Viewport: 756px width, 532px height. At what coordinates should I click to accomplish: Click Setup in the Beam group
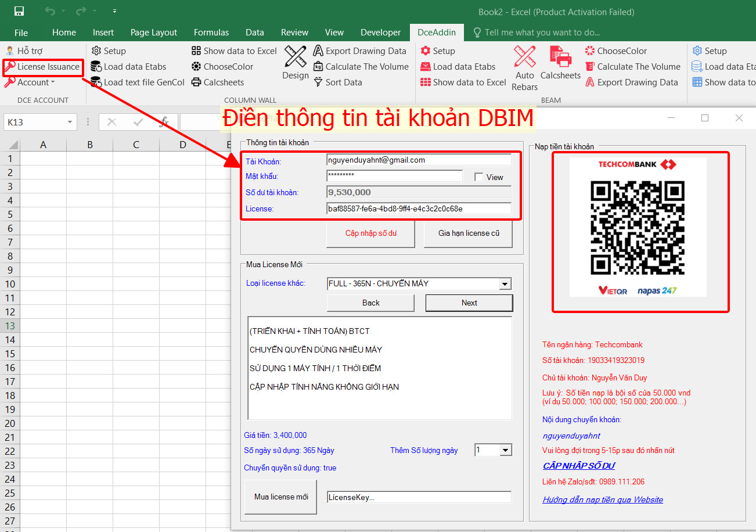pyautogui.click(x=438, y=51)
